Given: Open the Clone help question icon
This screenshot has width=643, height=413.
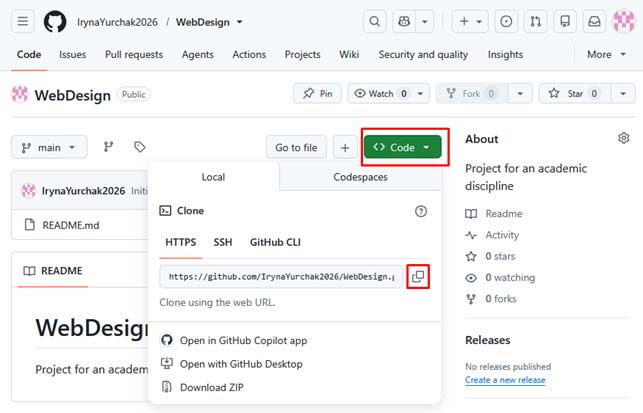Looking at the screenshot, I should (421, 211).
